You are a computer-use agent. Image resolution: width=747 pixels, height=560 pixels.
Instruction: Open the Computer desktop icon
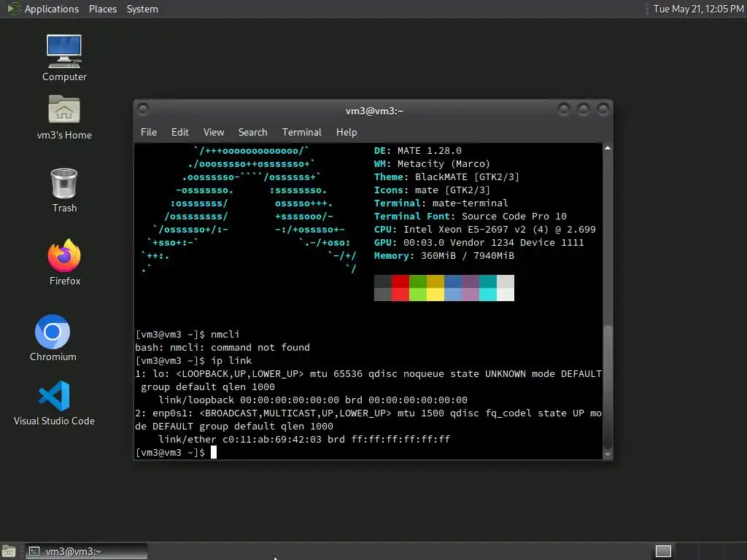[x=64, y=58]
